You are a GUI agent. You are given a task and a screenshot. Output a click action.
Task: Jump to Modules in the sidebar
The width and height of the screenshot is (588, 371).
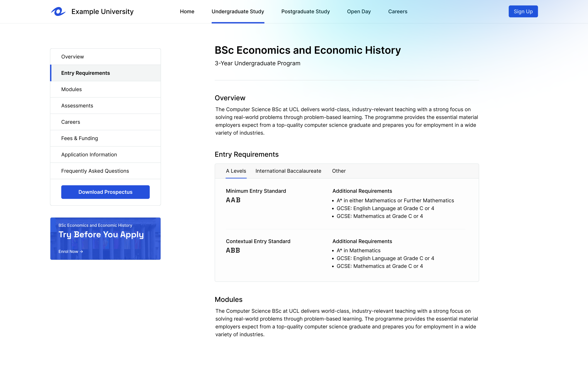coord(105,89)
